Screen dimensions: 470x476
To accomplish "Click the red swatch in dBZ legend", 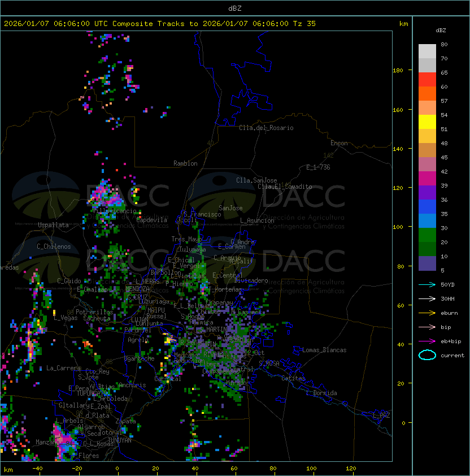I will coord(427,79).
